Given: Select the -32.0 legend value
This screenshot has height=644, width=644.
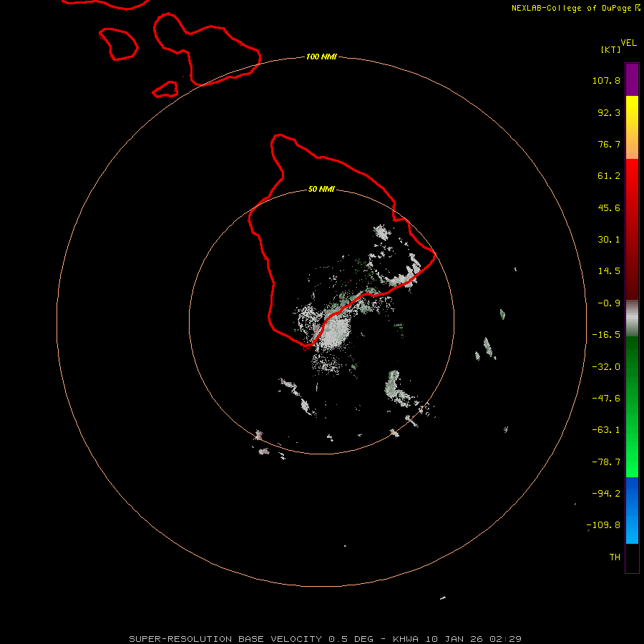Looking at the screenshot, I should 606,367.
